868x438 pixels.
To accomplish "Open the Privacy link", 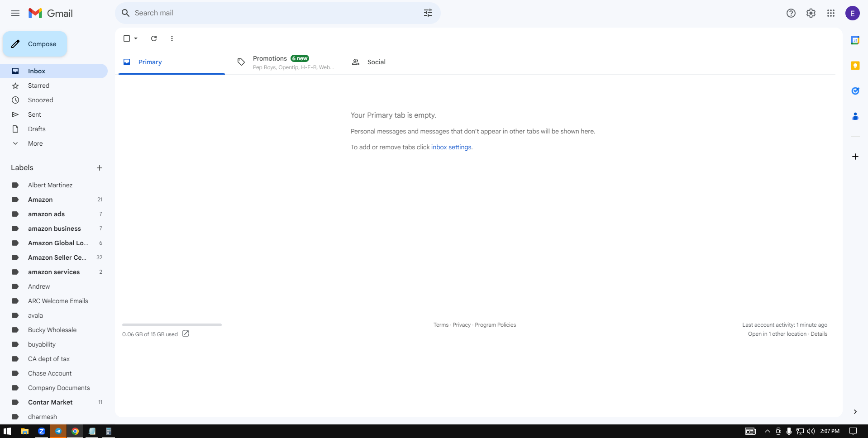I will point(462,325).
